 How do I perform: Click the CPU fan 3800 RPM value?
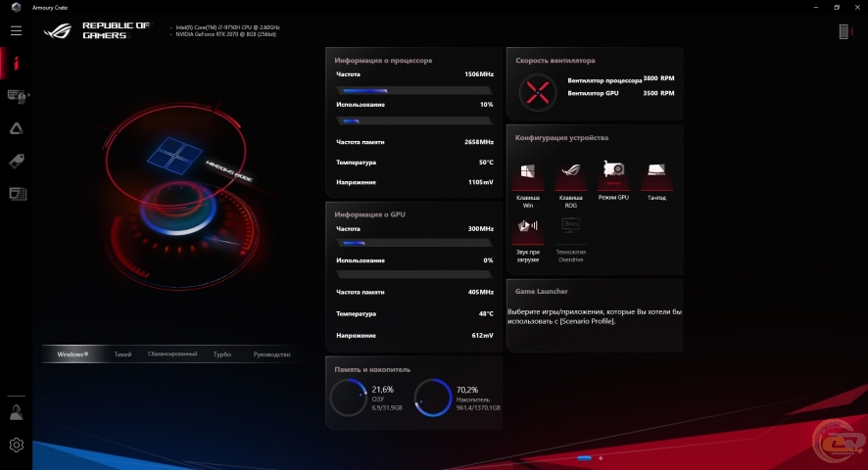point(658,78)
